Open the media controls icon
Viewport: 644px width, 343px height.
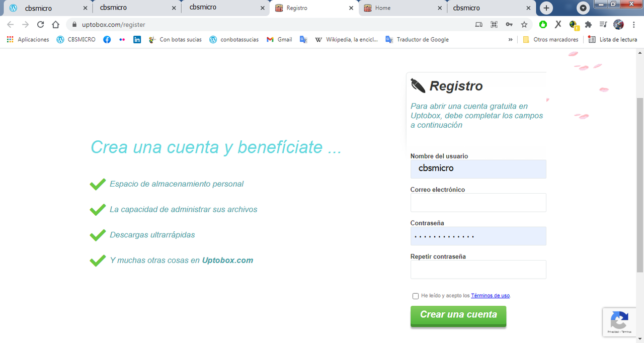(x=603, y=24)
